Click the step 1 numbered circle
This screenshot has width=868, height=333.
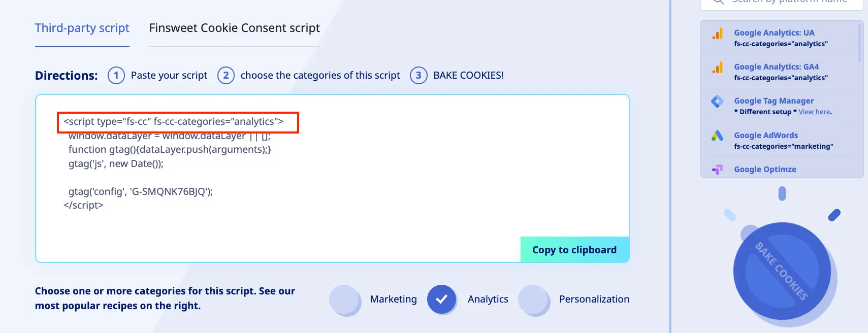[116, 75]
